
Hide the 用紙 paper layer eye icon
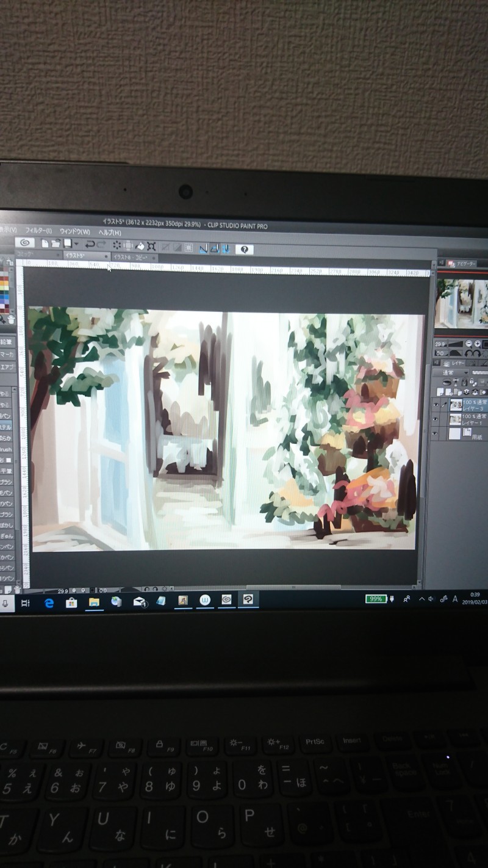click(x=436, y=433)
